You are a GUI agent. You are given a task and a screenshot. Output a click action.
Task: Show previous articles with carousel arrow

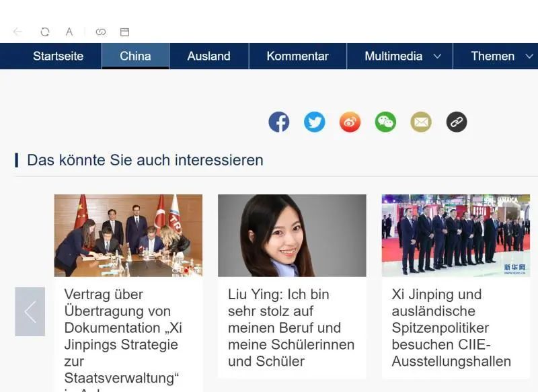tap(30, 311)
